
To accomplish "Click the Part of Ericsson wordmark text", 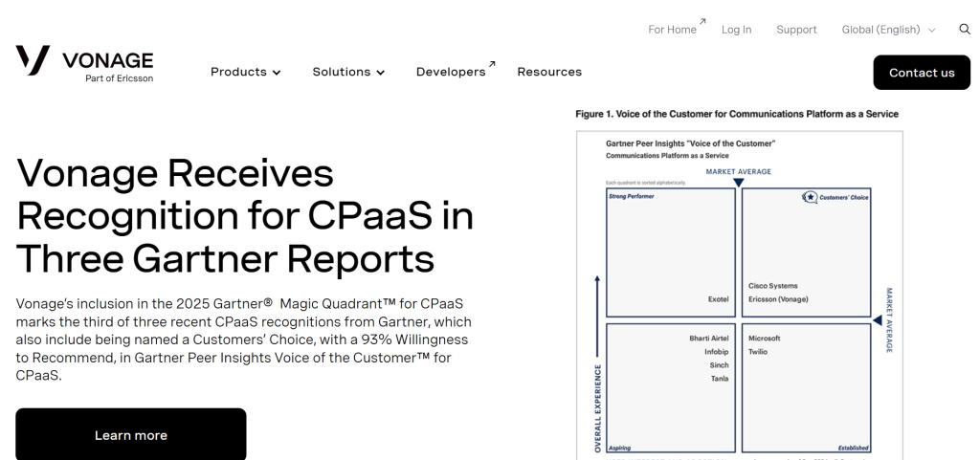I will click(119, 78).
